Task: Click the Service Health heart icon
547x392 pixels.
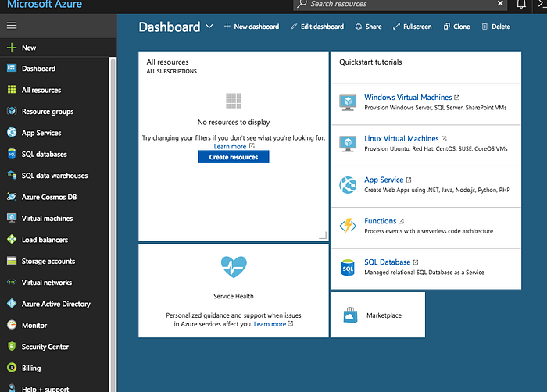Action: click(x=234, y=267)
